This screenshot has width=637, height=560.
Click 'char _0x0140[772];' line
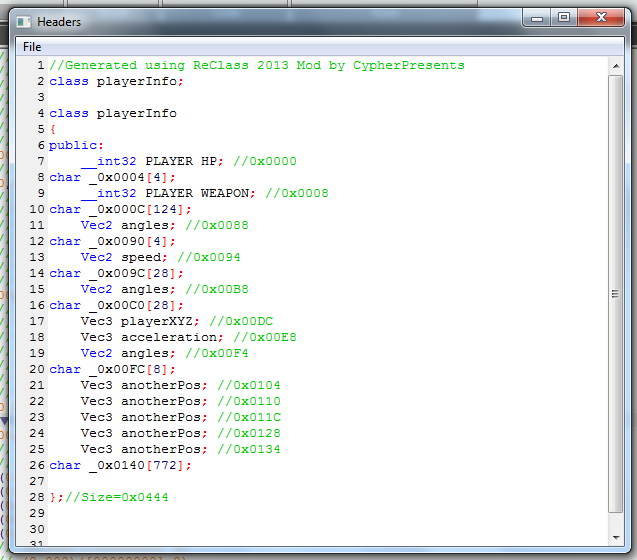pyautogui.click(x=120, y=465)
